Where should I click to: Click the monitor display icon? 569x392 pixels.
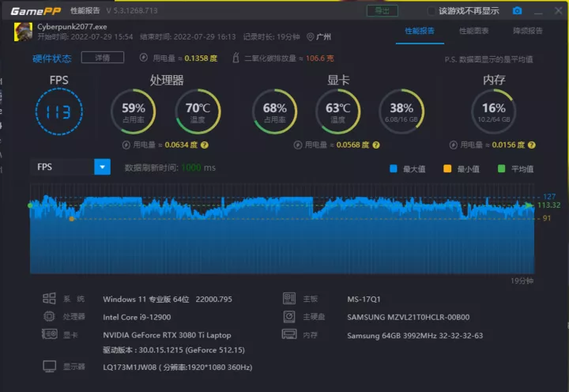(49, 366)
